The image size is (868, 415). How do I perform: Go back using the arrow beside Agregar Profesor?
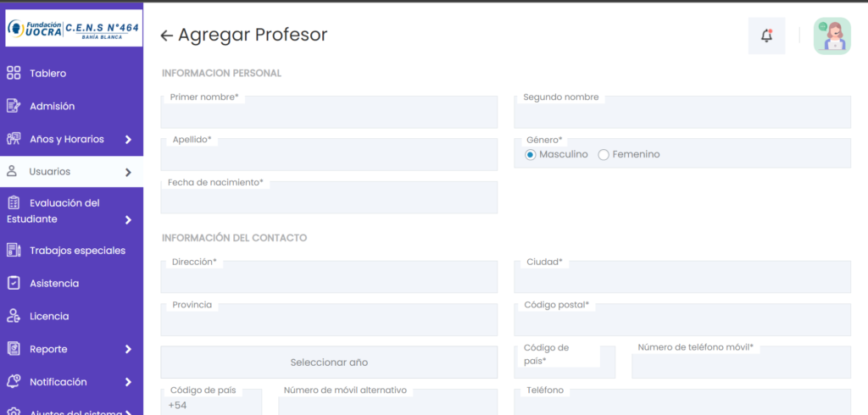(x=166, y=36)
